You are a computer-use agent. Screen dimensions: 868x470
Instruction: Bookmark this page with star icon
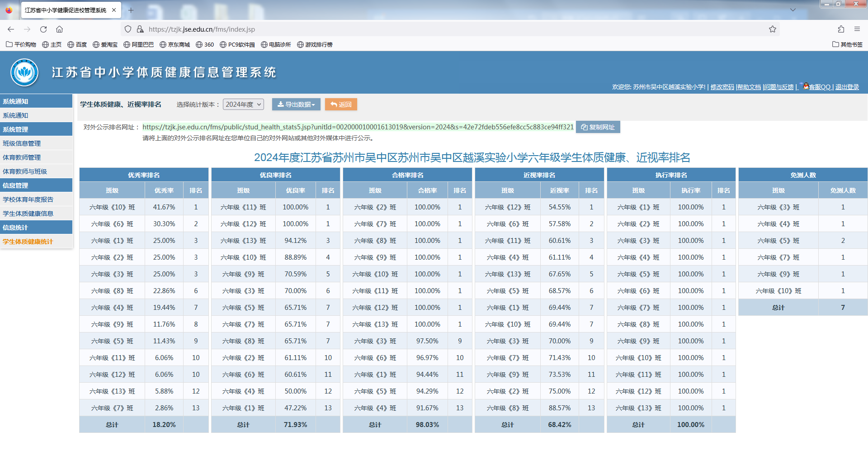(x=773, y=29)
